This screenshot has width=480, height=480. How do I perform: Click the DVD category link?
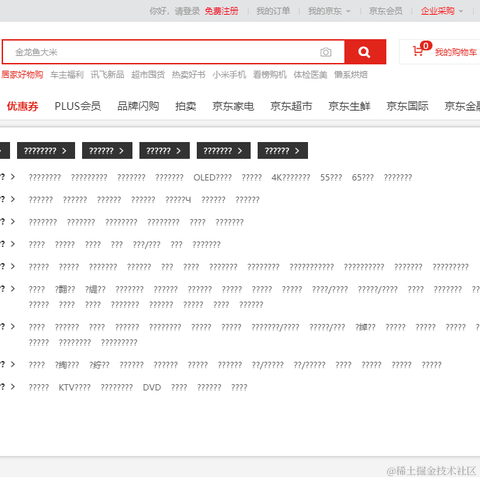click(x=152, y=388)
